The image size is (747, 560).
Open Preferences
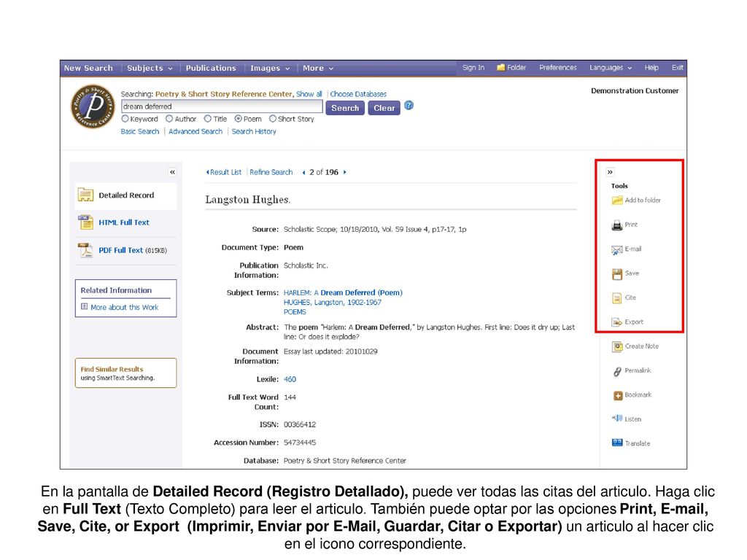(x=558, y=68)
